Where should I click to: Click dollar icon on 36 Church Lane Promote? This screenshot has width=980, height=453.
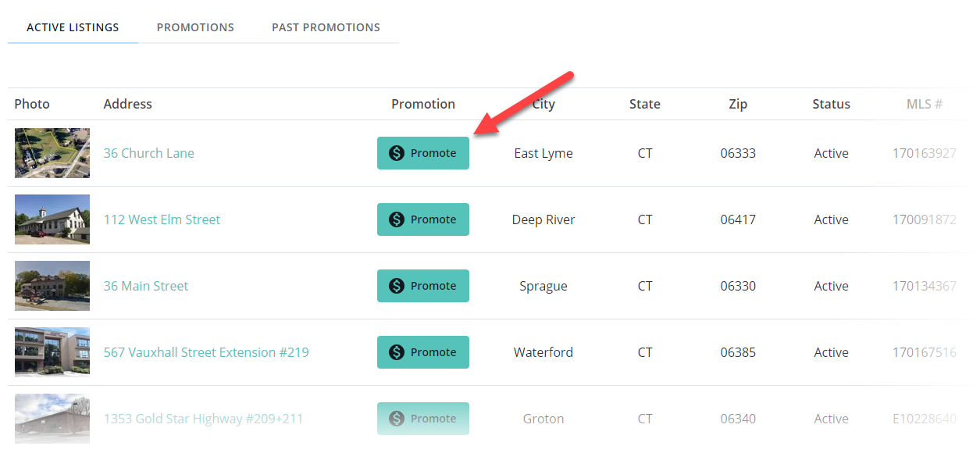[397, 153]
